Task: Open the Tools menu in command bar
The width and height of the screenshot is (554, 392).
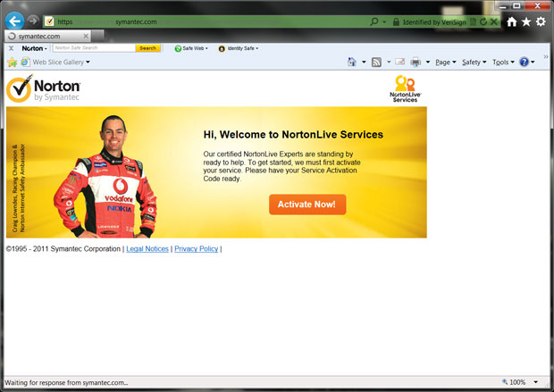Action: (503, 63)
